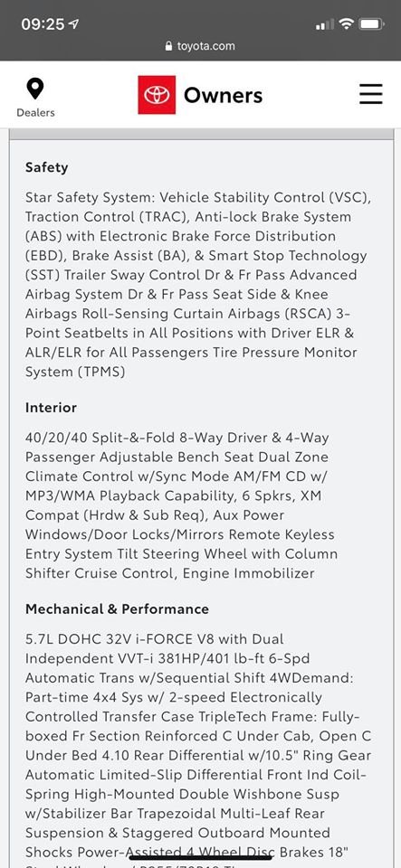
Task: Tap the home indicator bar at bottom
Action: tap(201, 857)
